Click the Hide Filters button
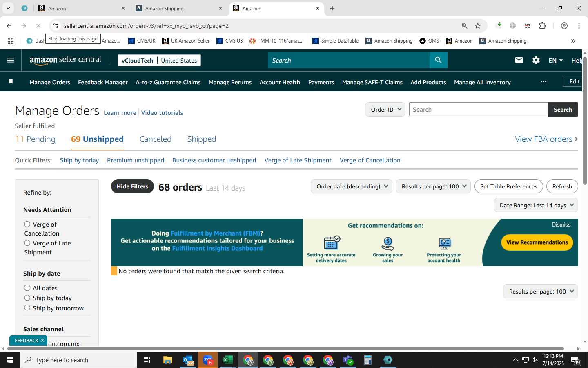This screenshot has height=368, width=588. click(132, 186)
